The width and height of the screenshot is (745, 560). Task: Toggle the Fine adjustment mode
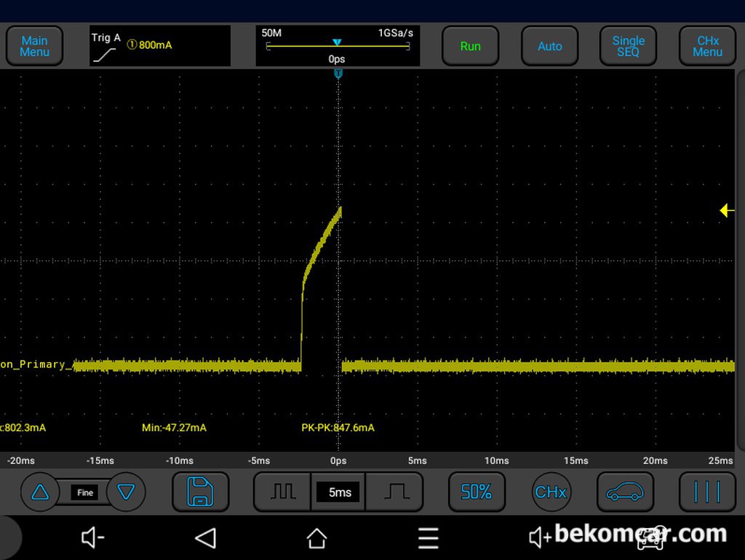pos(85,492)
